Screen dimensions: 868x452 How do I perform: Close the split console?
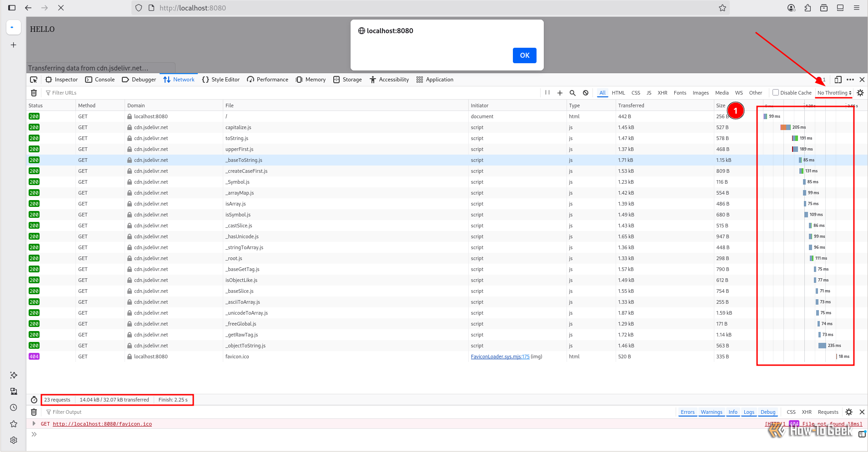(862, 412)
